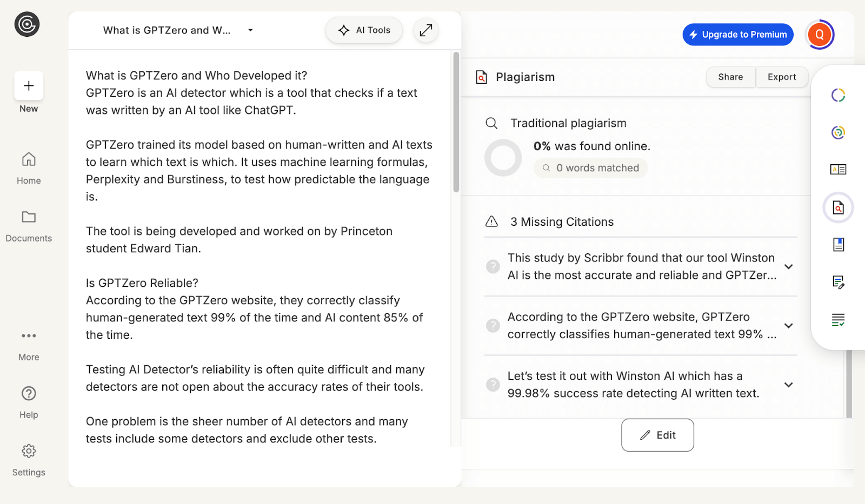Click the Export button
Image resolution: width=865 pixels, height=504 pixels.
coord(782,77)
